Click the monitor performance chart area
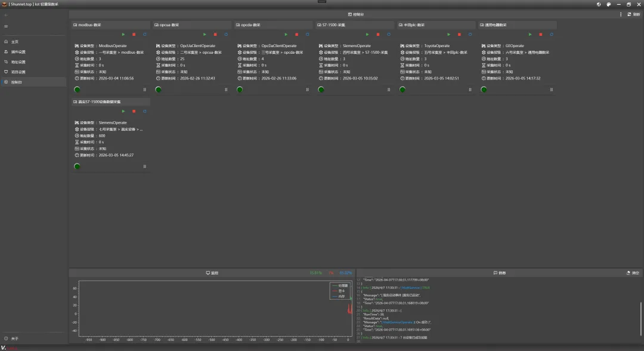 (215, 309)
